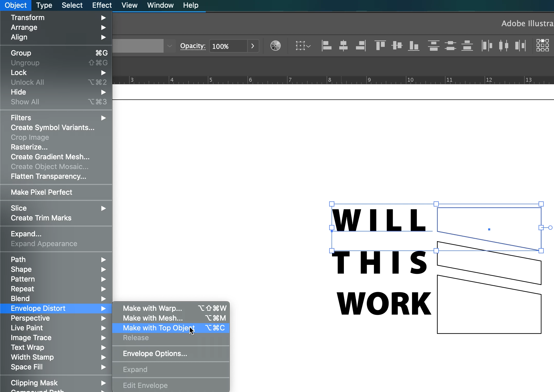Open the stroke style dropdown chevron
The height and width of the screenshot is (392, 554).
169,46
